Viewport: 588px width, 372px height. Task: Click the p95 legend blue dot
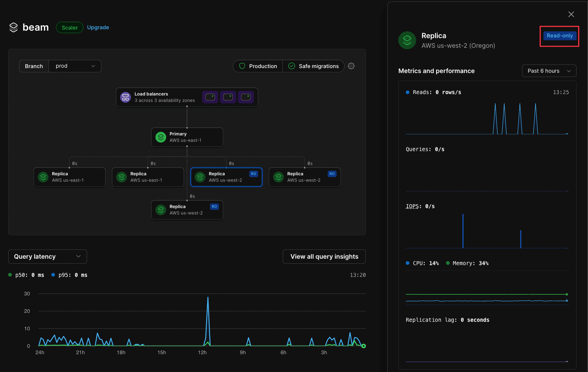click(53, 275)
